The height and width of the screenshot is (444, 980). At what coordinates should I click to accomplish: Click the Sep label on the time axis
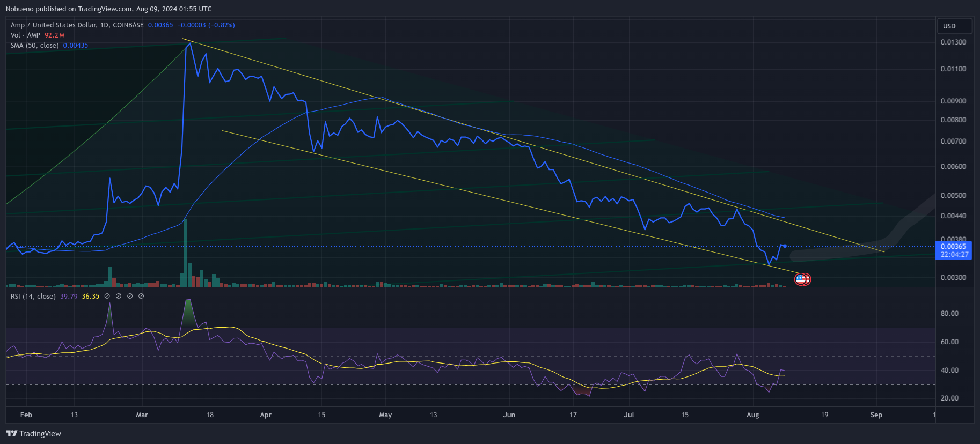pyautogui.click(x=876, y=415)
